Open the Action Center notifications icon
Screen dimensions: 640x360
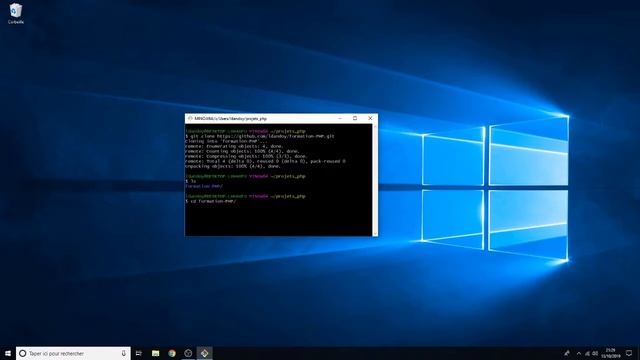(x=629, y=353)
